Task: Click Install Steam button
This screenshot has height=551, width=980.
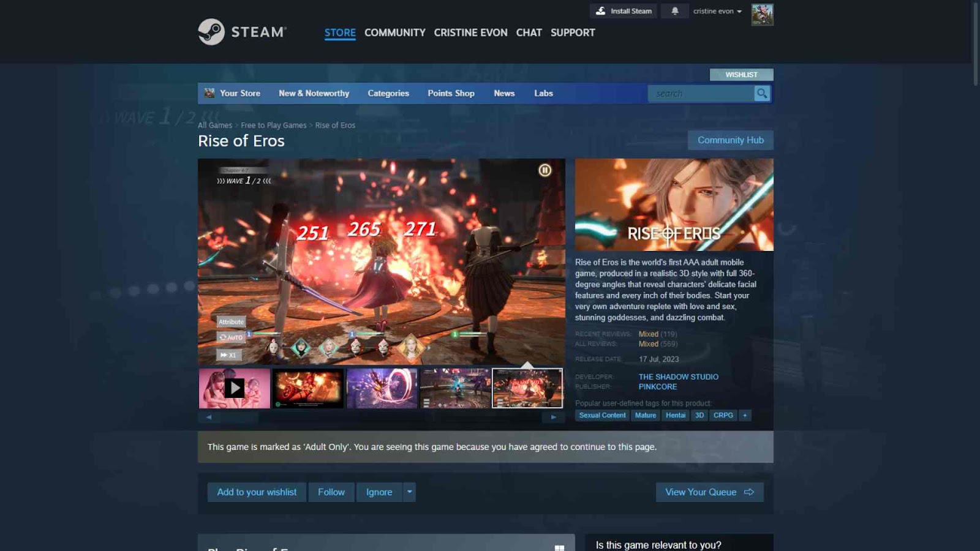Action: tap(624, 11)
